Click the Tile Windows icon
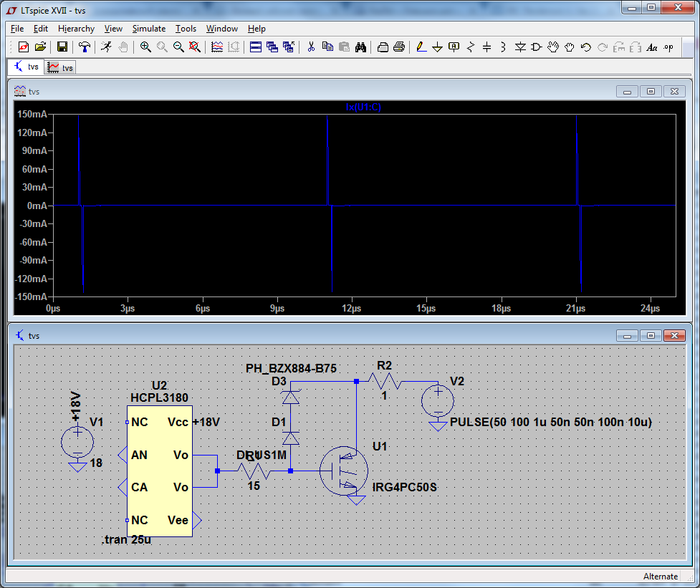 (x=256, y=47)
